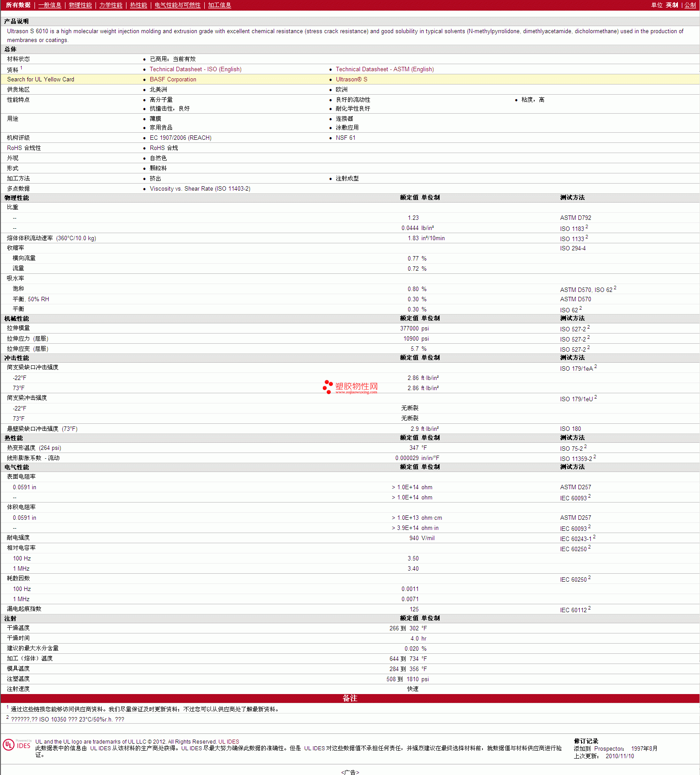Screen dimensions: 700x775
Task: Select the 热性能 tab
Action: pos(138,5)
